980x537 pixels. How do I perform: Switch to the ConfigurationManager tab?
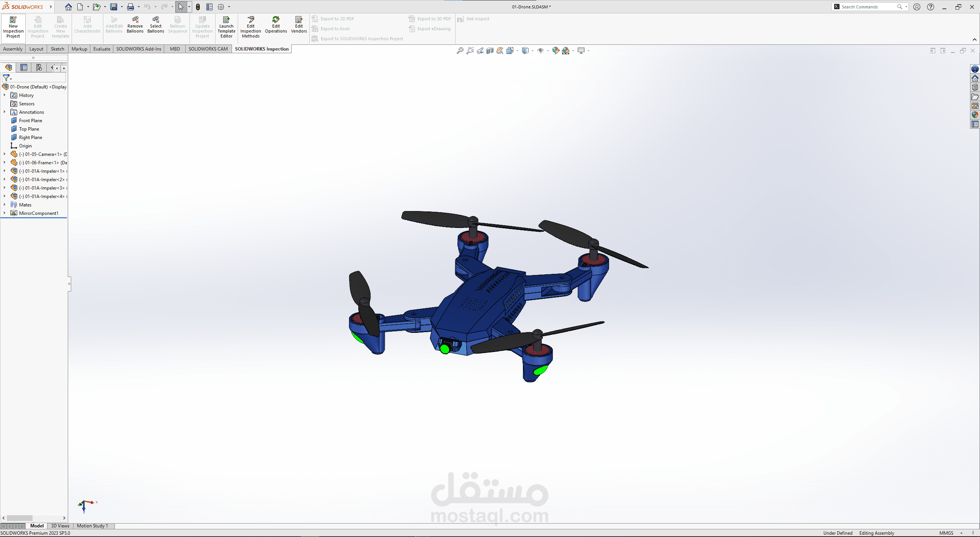(x=39, y=68)
